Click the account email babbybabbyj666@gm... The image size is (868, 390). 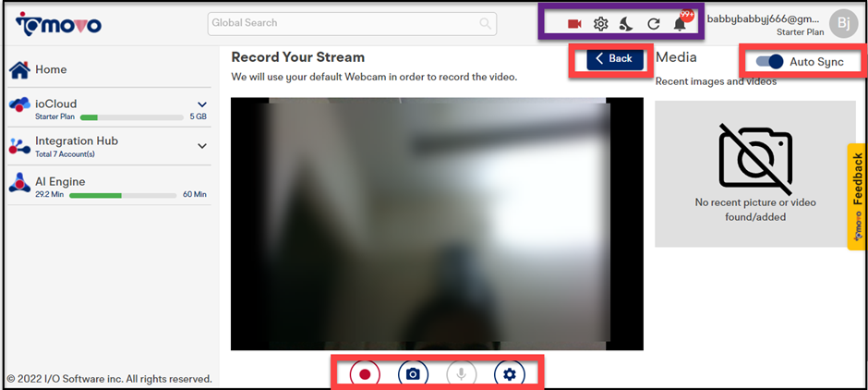coord(766,18)
